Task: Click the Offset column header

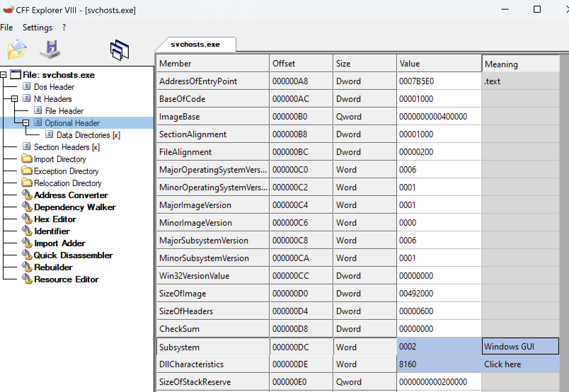Action: point(301,63)
